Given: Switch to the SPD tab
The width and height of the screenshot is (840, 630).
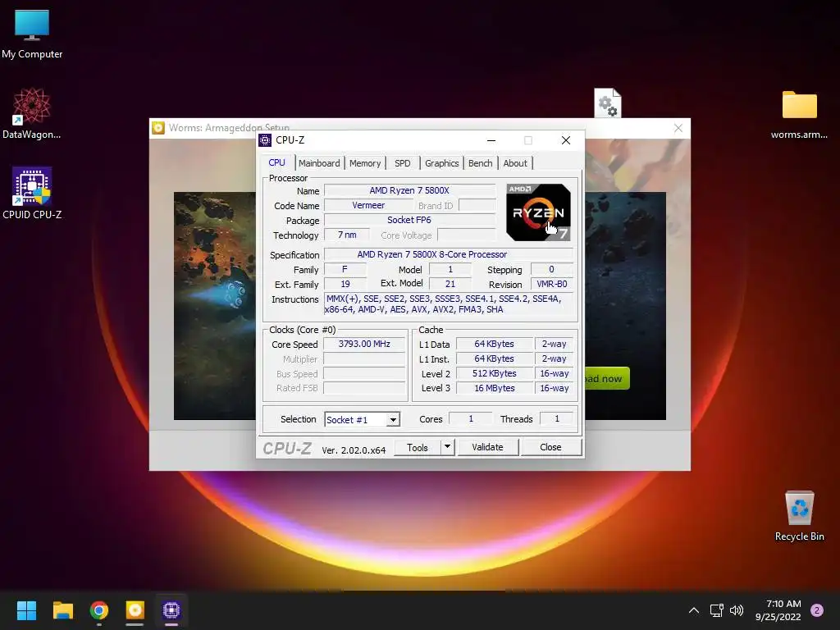Looking at the screenshot, I should pos(402,163).
